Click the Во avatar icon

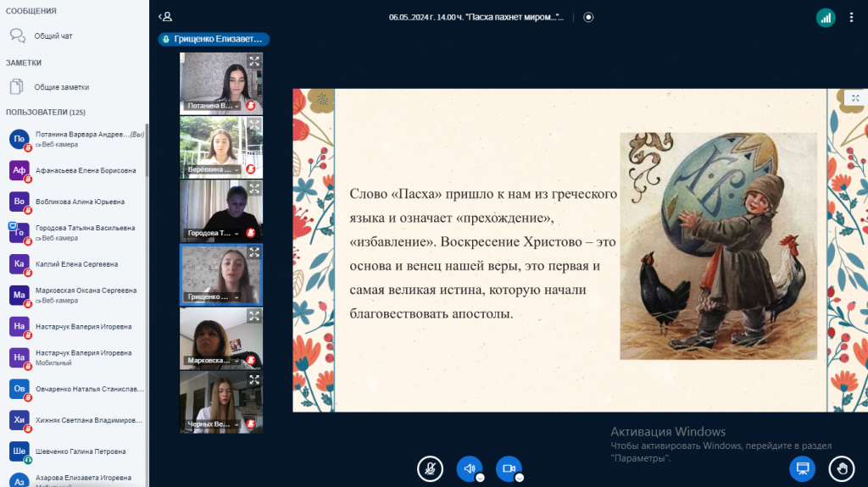(x=19, y=202)
